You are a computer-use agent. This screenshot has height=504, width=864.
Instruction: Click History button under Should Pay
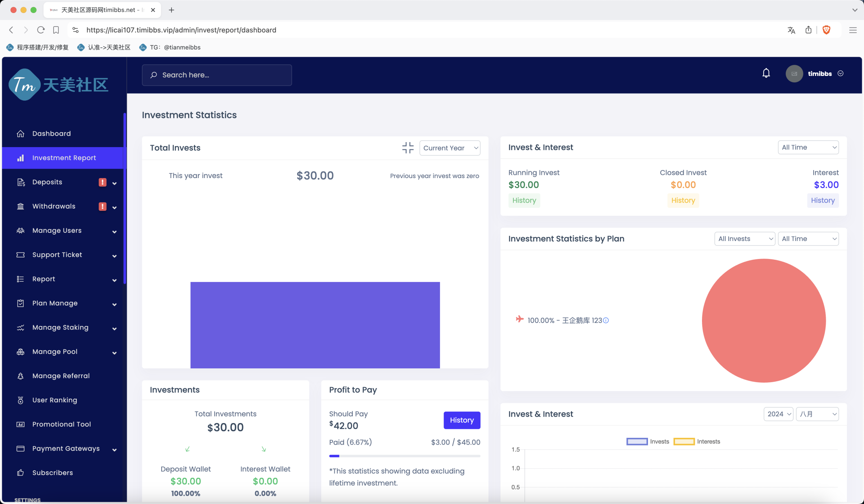point(462,420)
